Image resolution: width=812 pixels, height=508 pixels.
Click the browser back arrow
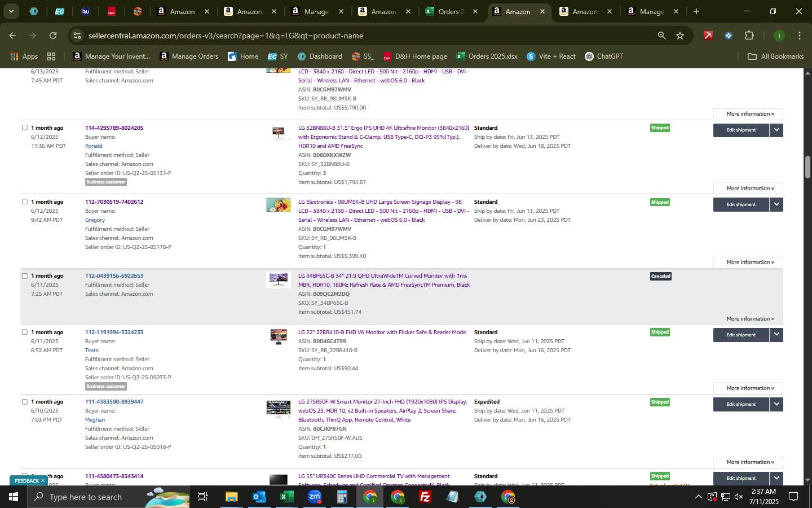click(x=12, y=36)
